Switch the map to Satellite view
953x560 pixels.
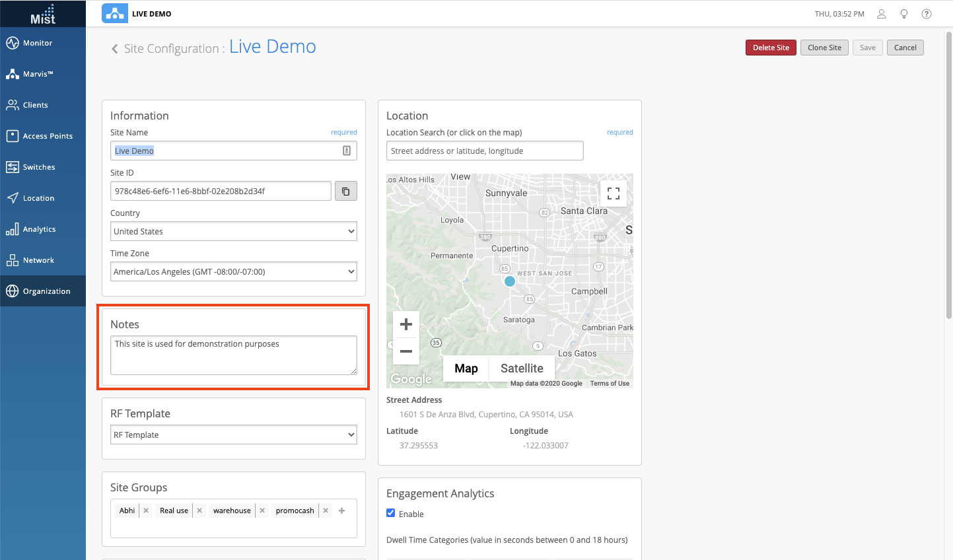(x=522, y=368)
